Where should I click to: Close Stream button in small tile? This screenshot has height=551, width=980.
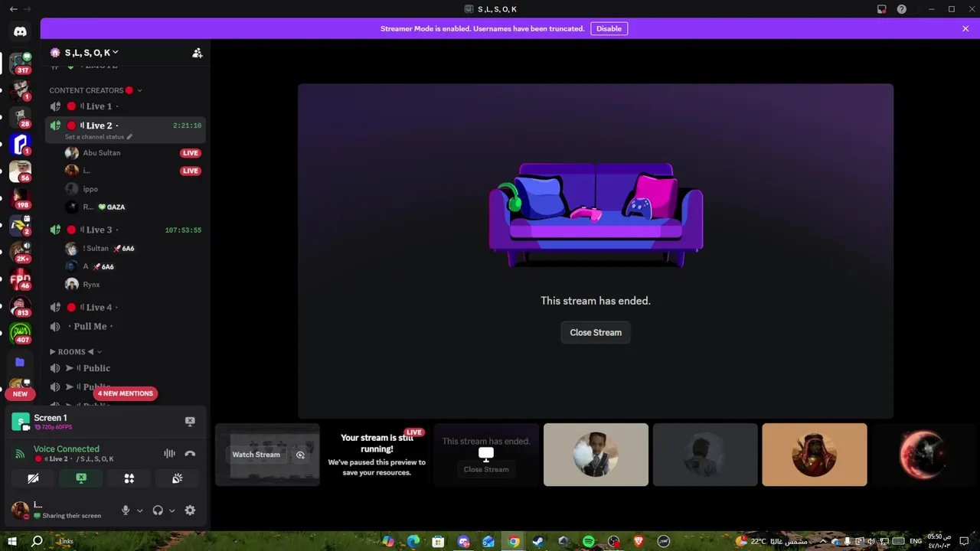486,469
